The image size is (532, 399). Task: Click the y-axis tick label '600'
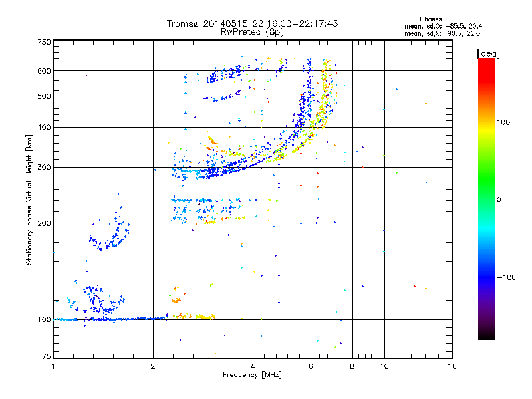tap(44, 71)
